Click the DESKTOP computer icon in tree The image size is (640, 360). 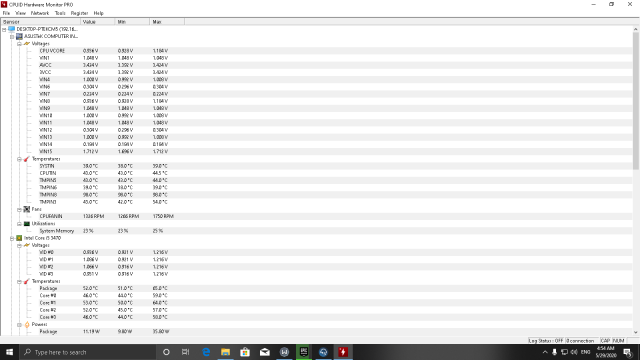point(11,29)
